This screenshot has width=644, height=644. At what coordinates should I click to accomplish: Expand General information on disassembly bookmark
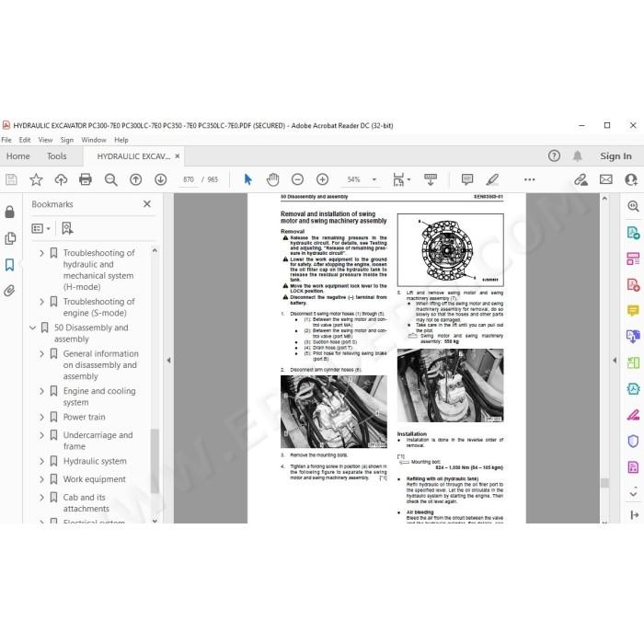[x=41, y=353]
